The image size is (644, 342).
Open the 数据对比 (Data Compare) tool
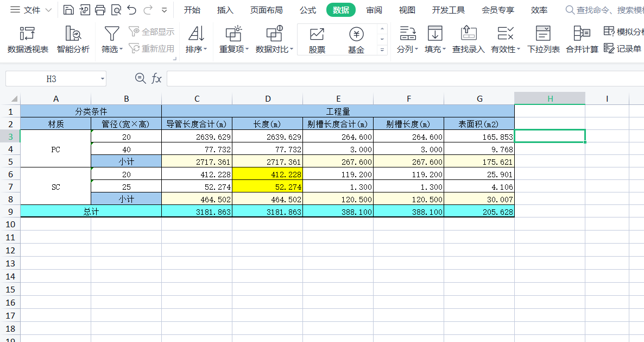[x=273, y=39]
